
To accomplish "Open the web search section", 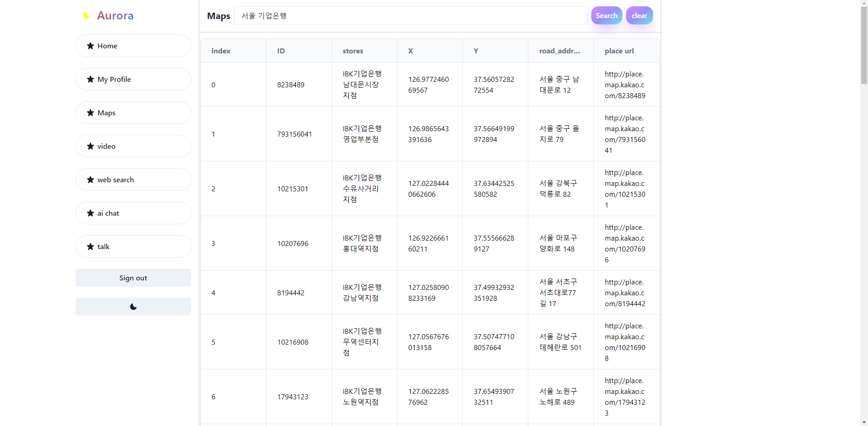I will (x=133, y=180).
